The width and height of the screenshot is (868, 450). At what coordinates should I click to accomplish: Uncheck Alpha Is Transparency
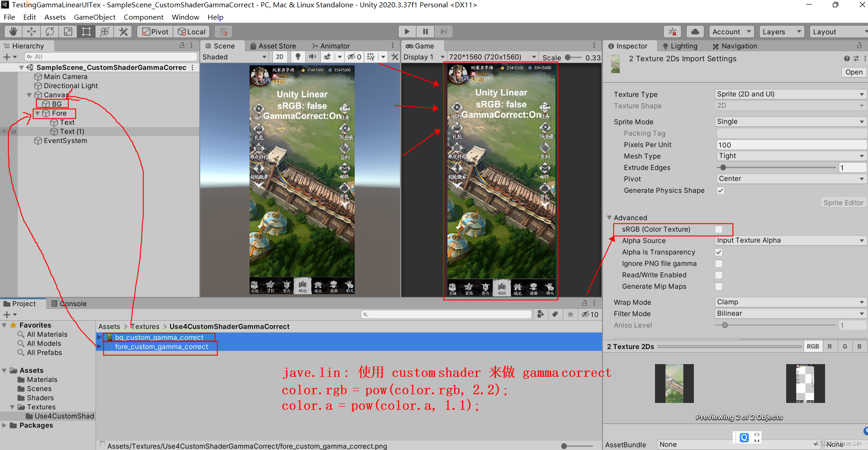[x=719, y=252]
